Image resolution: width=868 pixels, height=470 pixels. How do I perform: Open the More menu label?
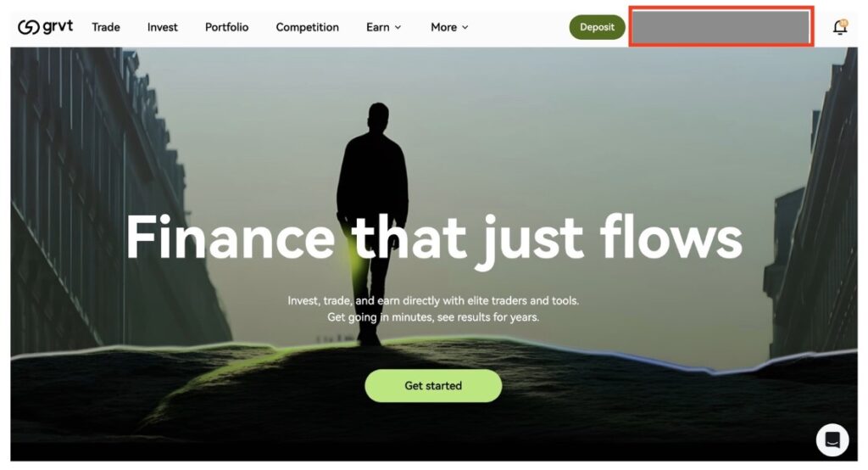pos(443,27)
